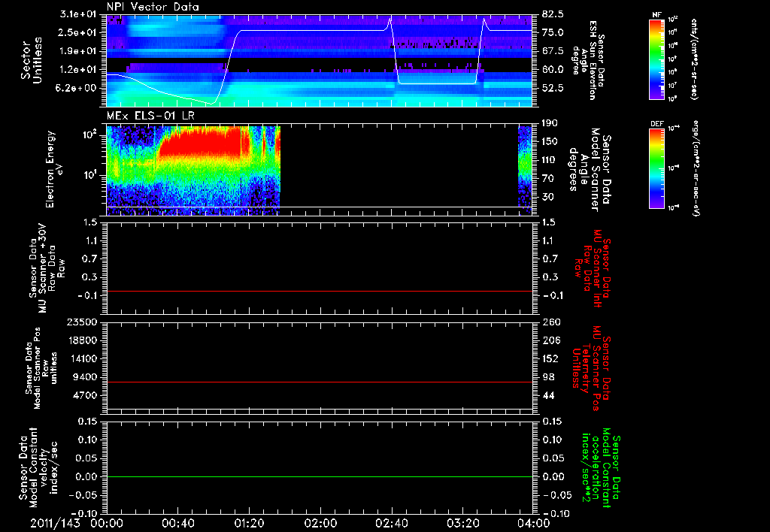The width and height of the screenshot is (770, 532).
Task: Click the 6.2e+00 sector tick label
Action: coord(82,89)
